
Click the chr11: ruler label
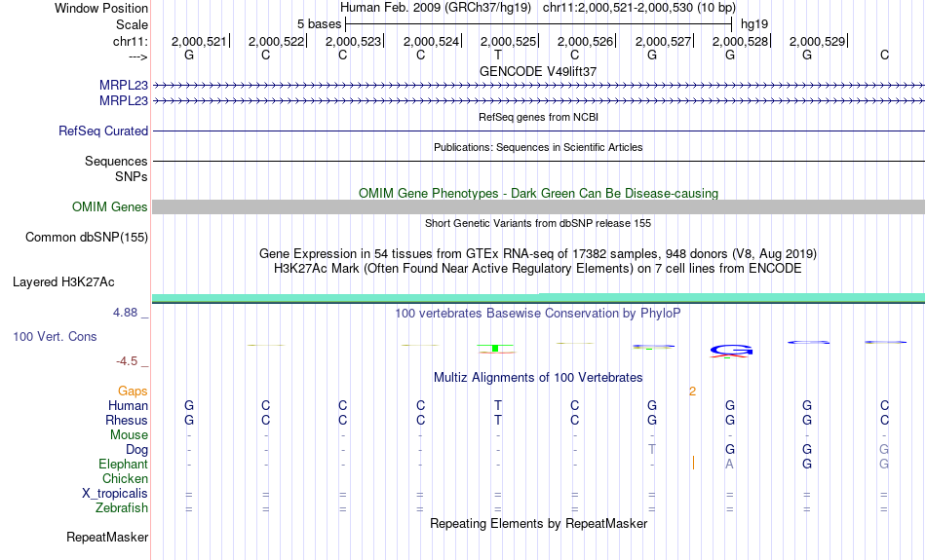[130, 41]
